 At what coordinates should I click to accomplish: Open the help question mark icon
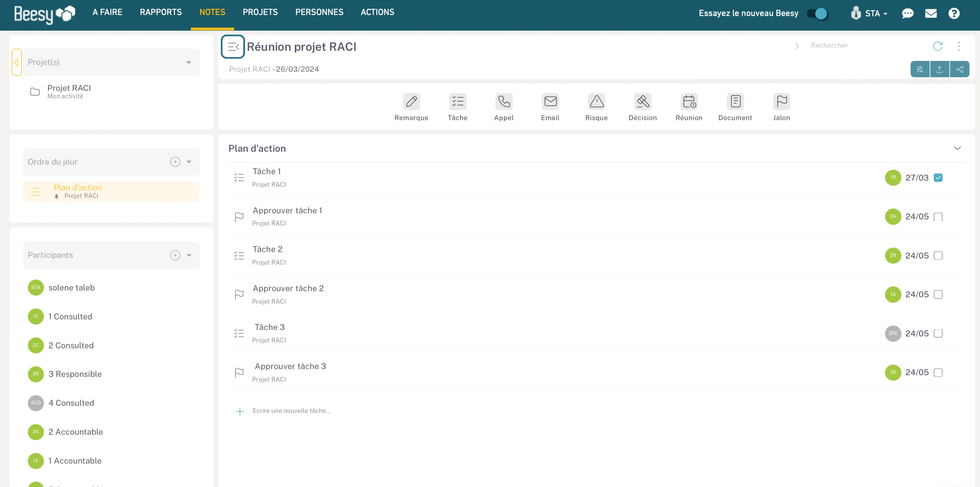(x=954, y=14)
